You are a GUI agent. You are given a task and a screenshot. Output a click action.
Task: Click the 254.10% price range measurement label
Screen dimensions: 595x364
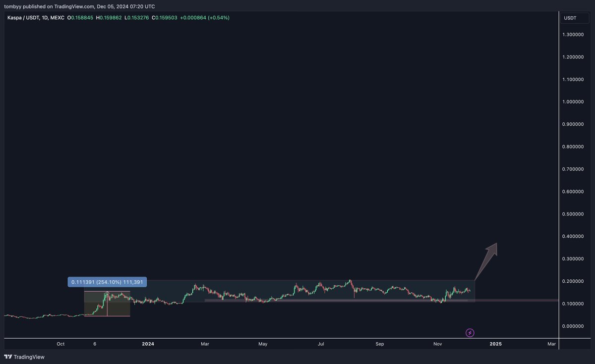tap(108, 282)
